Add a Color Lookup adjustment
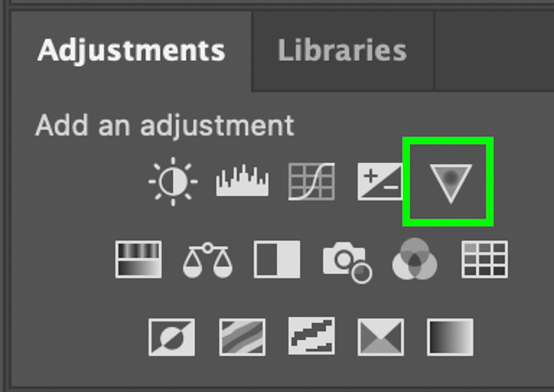The image size is (554, 392). click(485, 259)
